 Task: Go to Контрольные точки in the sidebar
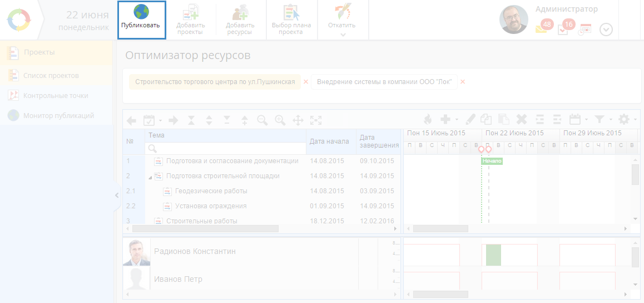coord(56,95)
